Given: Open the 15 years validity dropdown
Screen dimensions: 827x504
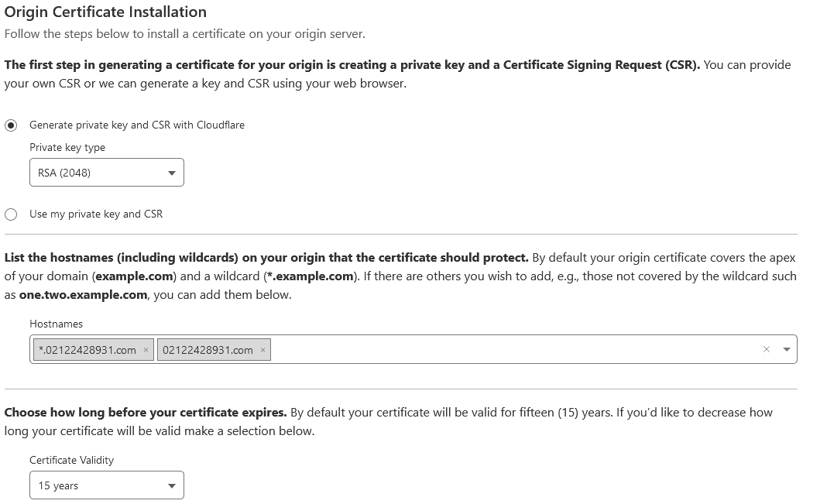Looking at the screenshot, I should click(107, 485).
